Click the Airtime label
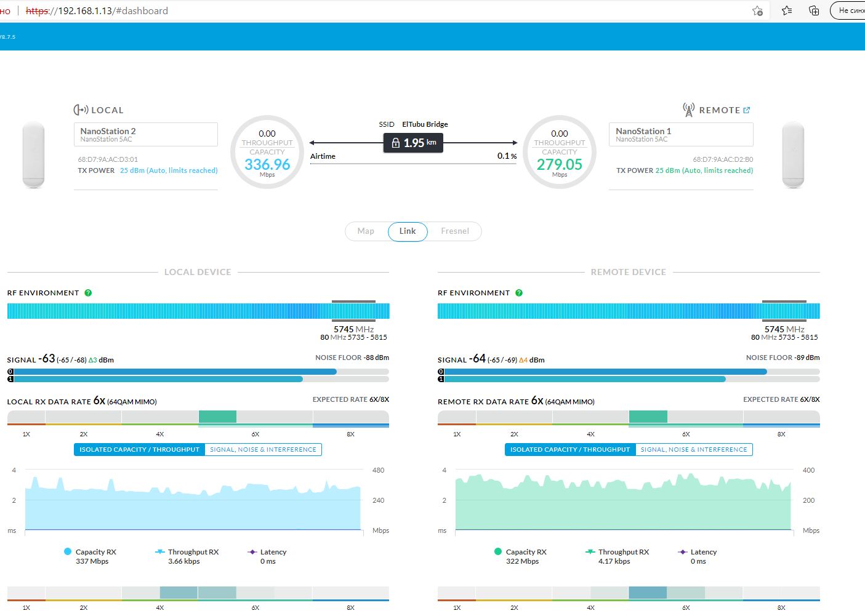This screenshot has width=865, height=616. click(323, 156)
